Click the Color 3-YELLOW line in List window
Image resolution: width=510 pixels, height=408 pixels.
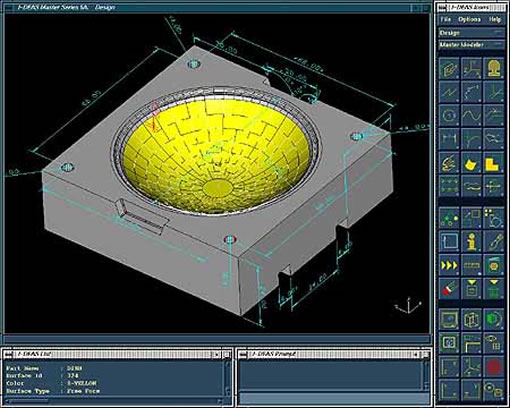[x=51, y=383]
